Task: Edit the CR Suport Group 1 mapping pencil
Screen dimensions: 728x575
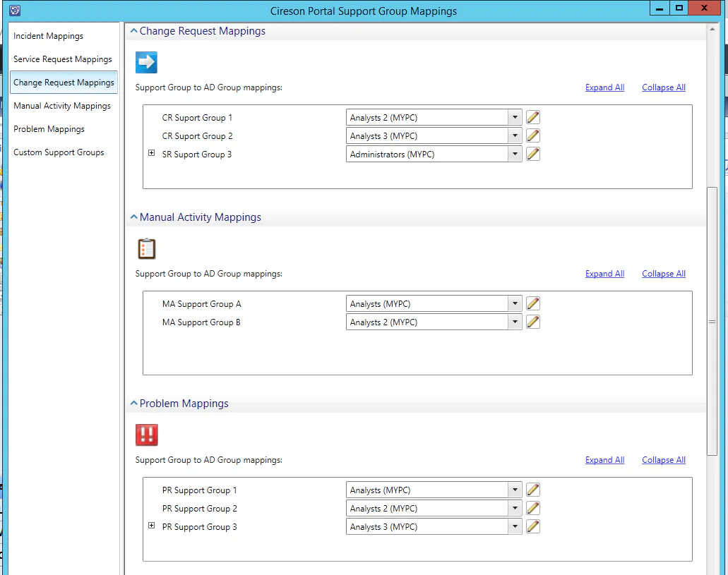Action: (x=533, y=117)
